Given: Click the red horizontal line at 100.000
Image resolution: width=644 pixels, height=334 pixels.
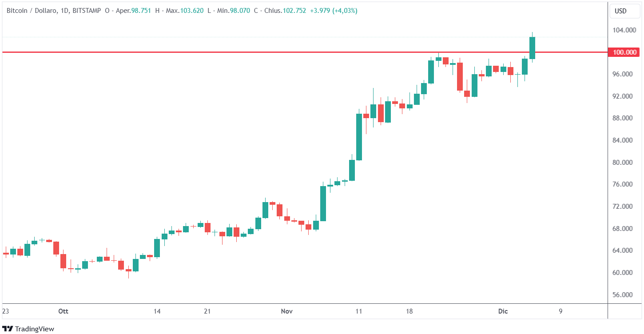Looking at the screenshot, I should 266,52.
